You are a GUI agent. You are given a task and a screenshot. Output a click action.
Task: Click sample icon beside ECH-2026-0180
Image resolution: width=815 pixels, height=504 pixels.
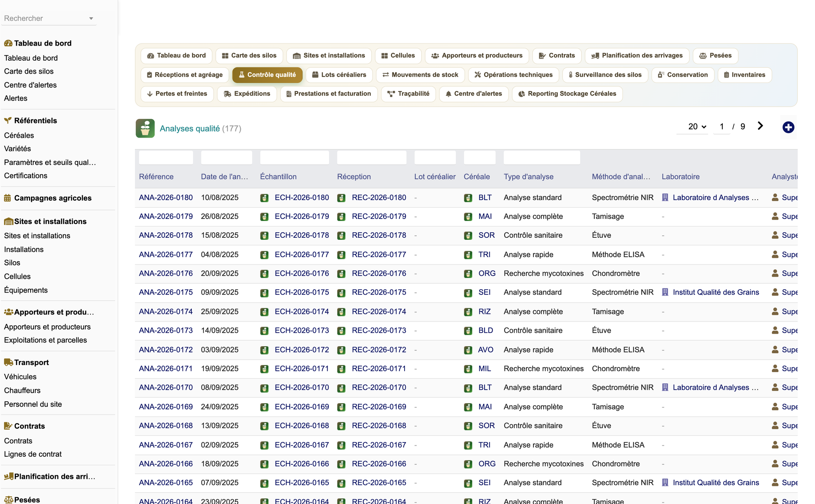click(264, 198)
